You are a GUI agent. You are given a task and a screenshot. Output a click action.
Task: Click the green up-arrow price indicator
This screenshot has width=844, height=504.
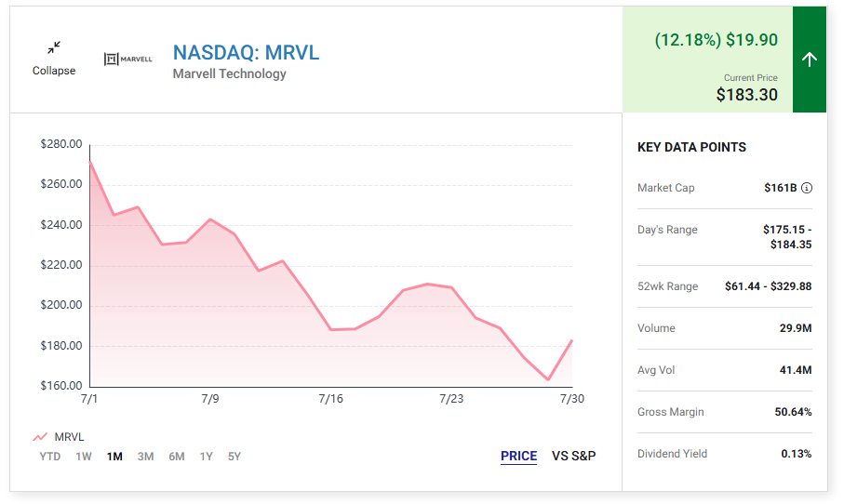809,60
